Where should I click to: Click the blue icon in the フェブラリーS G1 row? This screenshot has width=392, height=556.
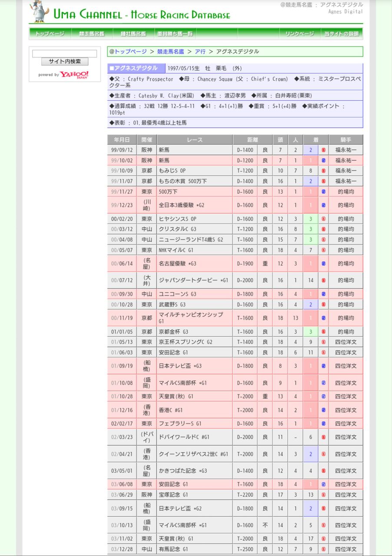pos(323,424)
